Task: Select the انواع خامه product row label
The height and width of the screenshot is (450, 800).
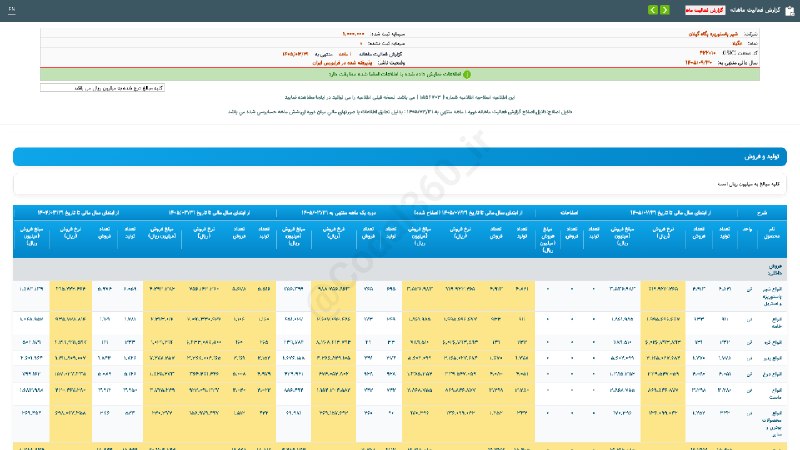Action: click(x=775, y=322)
